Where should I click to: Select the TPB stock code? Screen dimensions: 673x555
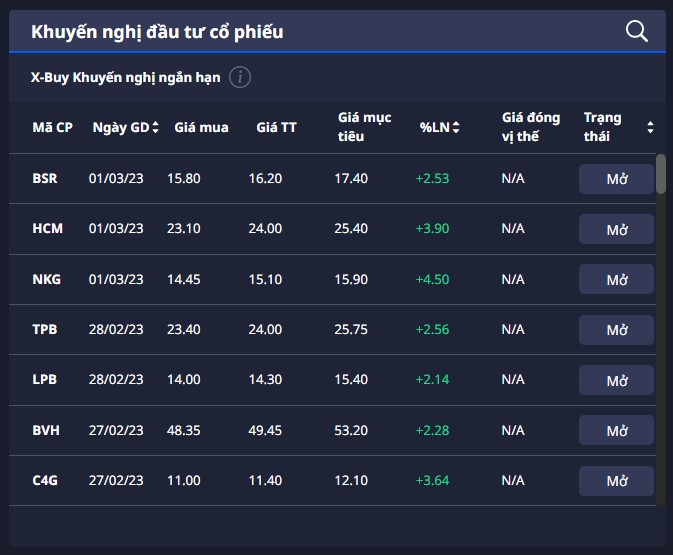click(x=45, y=329)
